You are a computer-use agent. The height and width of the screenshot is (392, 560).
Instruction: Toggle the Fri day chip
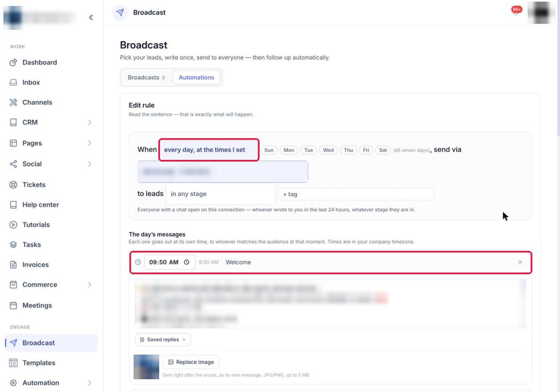tap(366, 150)
